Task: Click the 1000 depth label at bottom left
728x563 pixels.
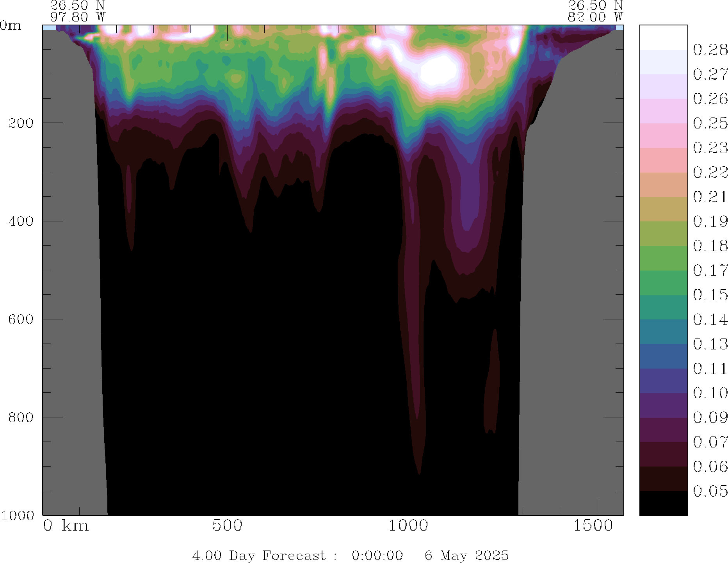Action: pyautogui.click(x=17, y=515)
